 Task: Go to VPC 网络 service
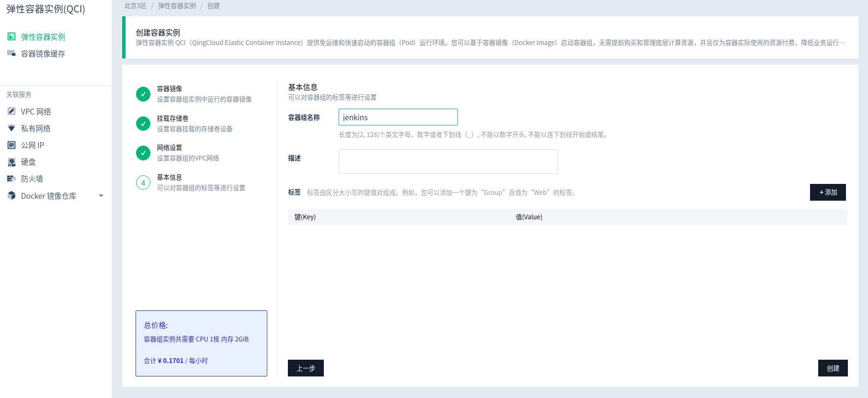point(36,112)
